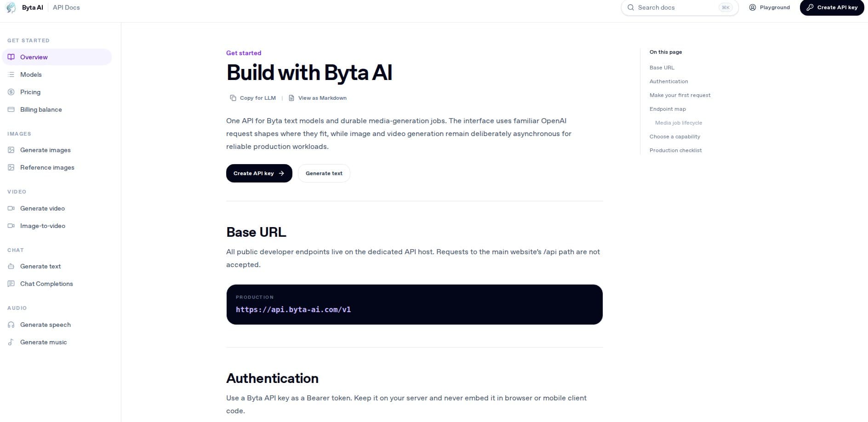Click the Generate music note icon

click(11, 342)
